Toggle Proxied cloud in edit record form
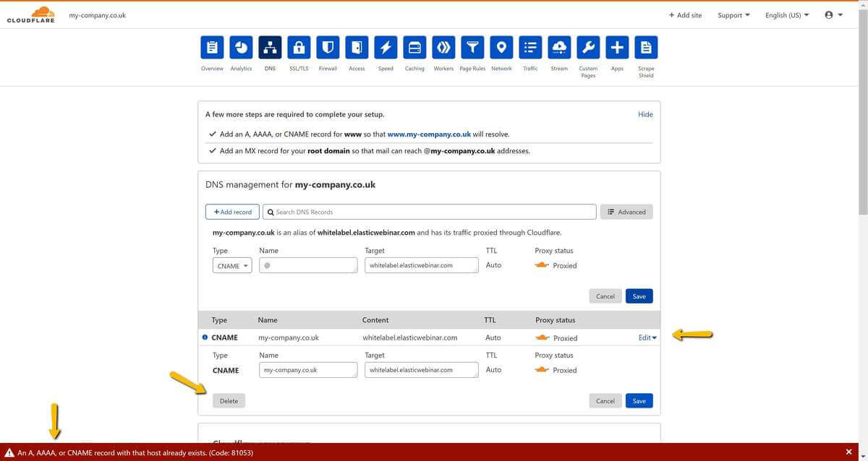The width and height of the screenshot is (868, 461). pyautogui.click(x=542, y=370)
